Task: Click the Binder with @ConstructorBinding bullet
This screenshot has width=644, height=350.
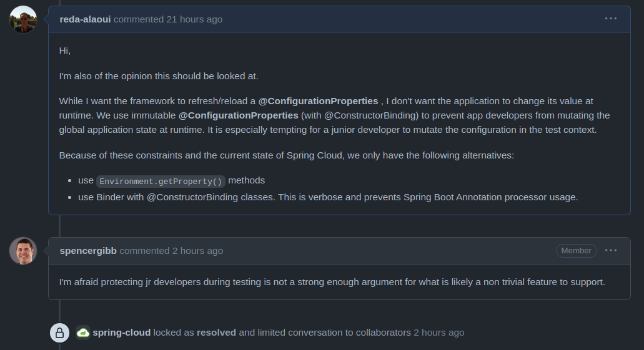Action: click(x=328, y=197)
